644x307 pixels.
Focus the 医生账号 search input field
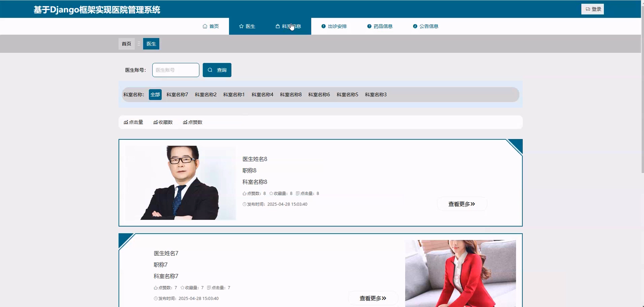click(176, 70)
